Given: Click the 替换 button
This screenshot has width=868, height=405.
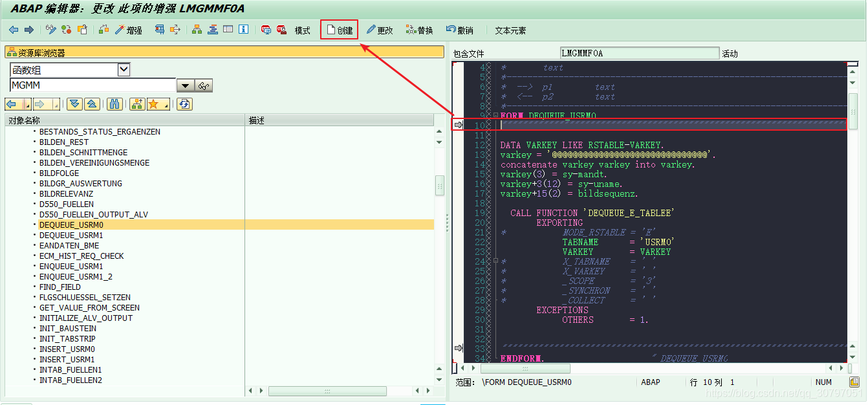Looking at the screenshot, I should pyautogui.click(x=420, y=30).
